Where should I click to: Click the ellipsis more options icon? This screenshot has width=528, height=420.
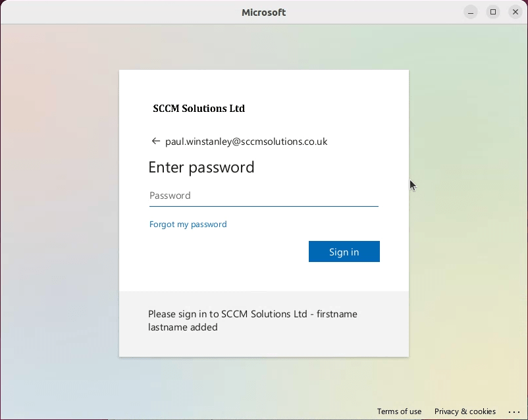(514, 411)
